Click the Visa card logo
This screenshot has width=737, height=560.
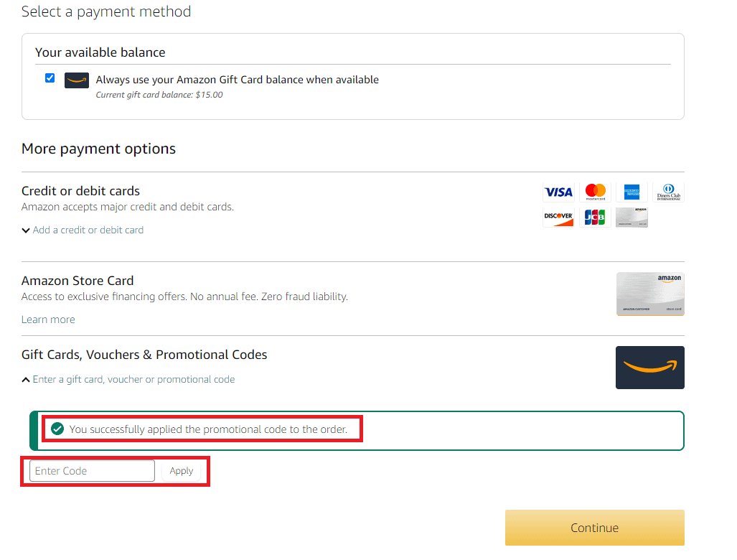(558, 192)
